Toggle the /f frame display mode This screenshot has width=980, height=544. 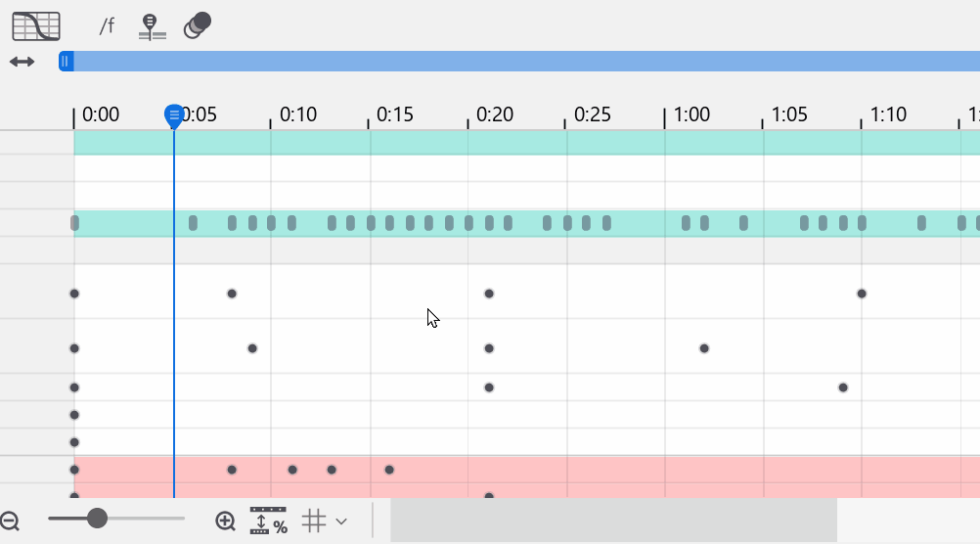coord(107,26)
